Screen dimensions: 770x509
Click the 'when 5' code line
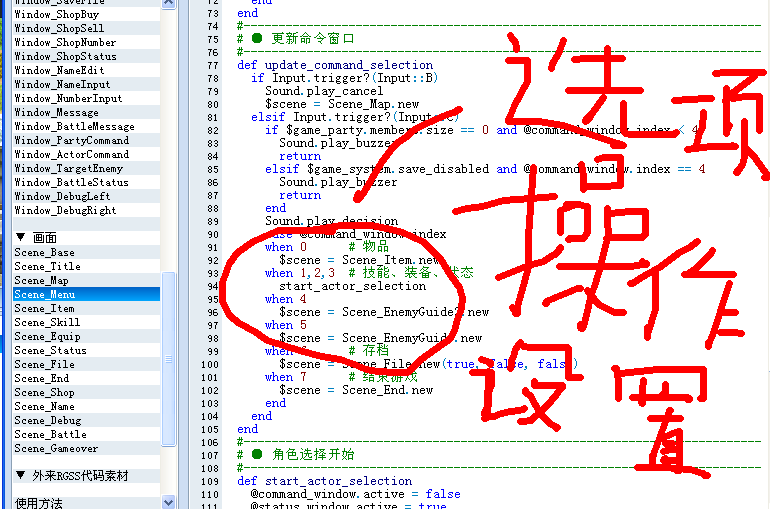[285, 325]
